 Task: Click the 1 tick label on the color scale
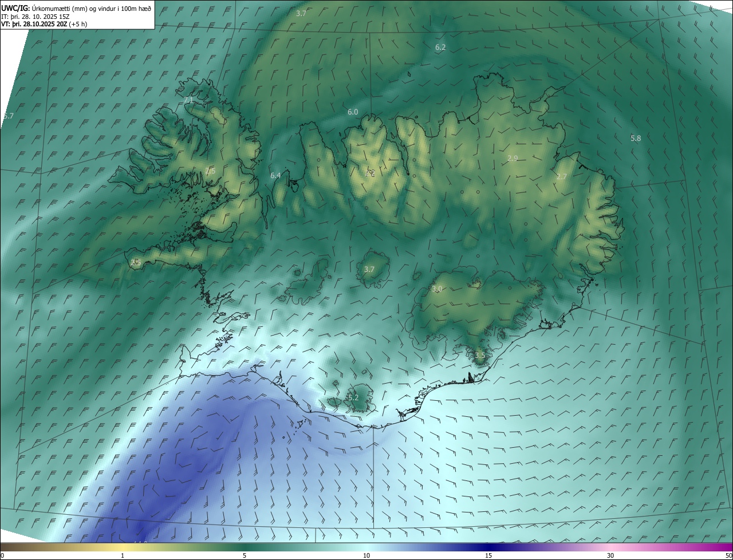[123, 555]
